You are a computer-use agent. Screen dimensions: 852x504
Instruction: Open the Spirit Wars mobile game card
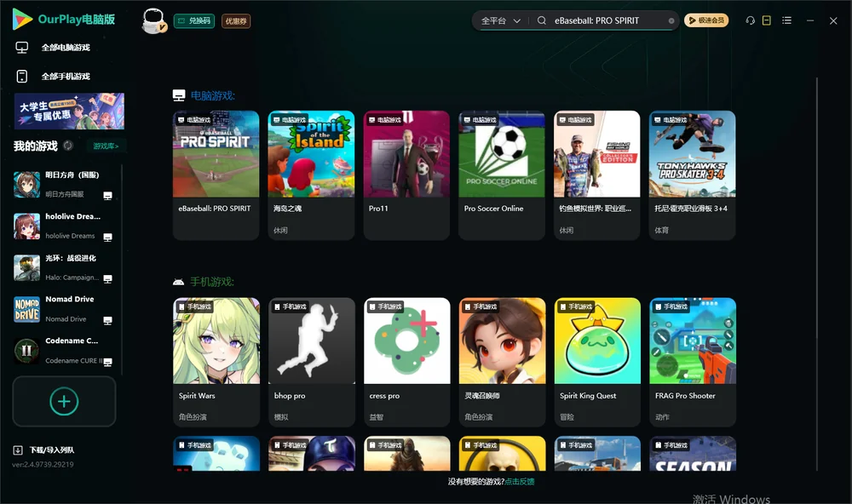(x=216, y=362)
